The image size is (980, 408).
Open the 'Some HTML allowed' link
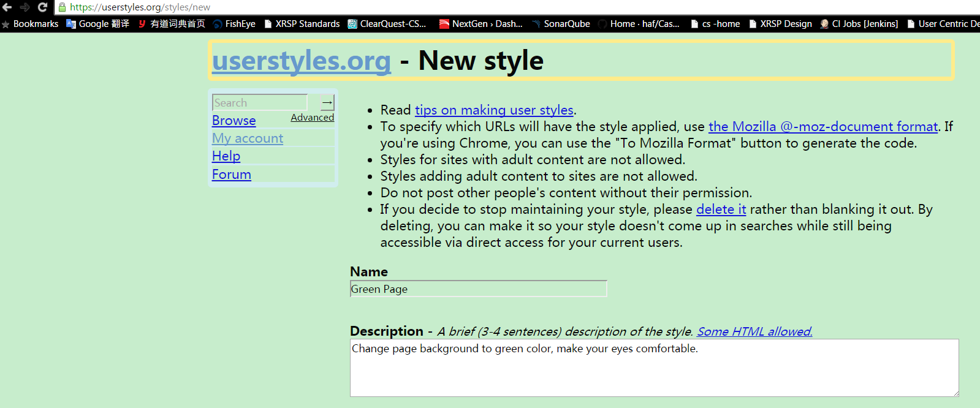[754, 331]
